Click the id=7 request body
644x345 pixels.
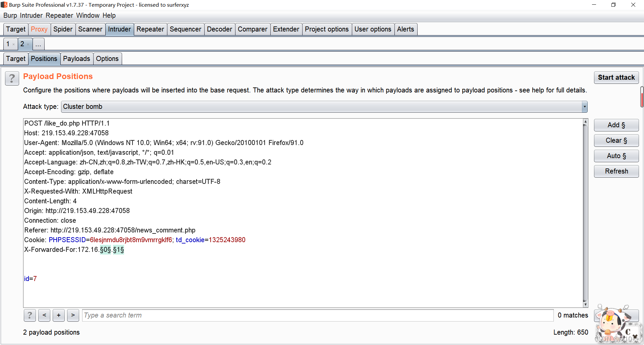coord(31,279)
